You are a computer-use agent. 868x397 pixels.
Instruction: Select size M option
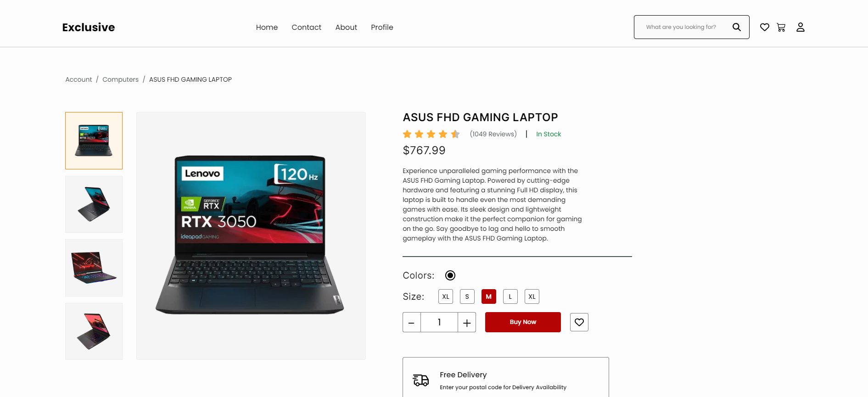tap(489, 296)
